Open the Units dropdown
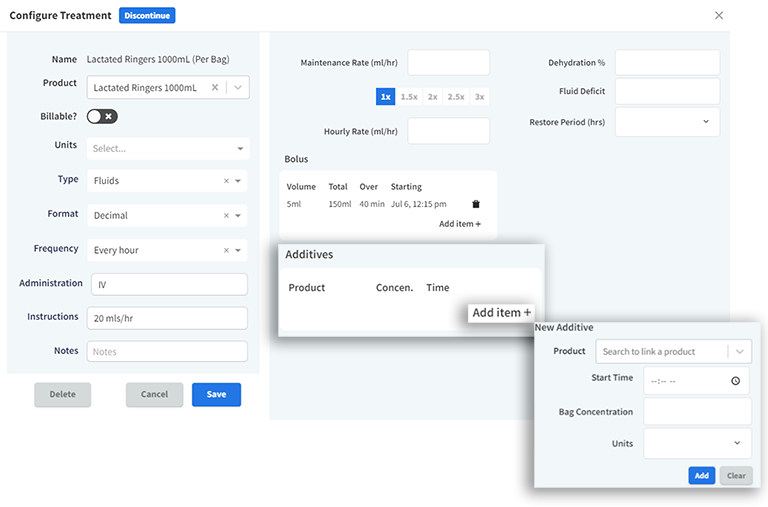768x507 pixels. point(168,149)
